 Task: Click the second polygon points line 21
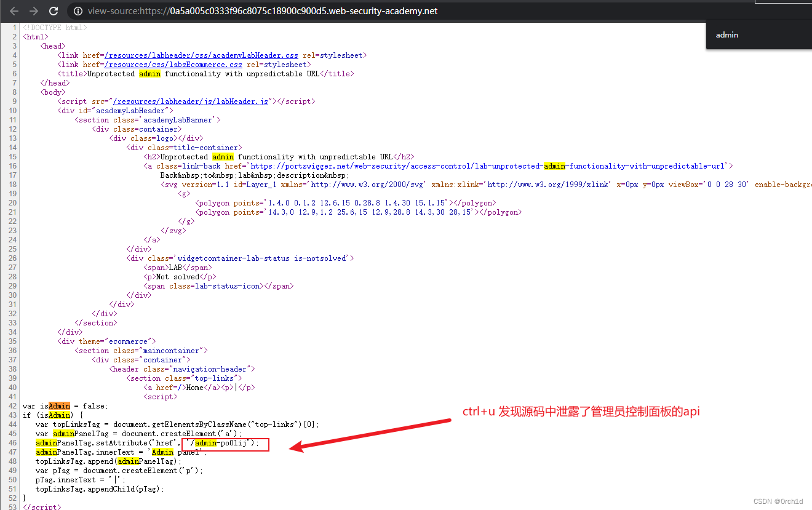[x=359, y=212]
